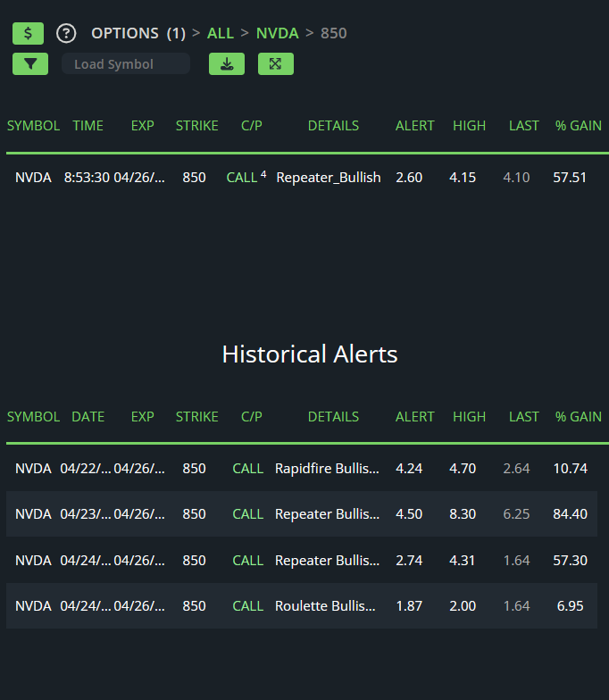Click the historical HIGH value 8.30
The height and width of the screenshot is (700, 609).
pyautogui.click(x=463, y=514)
